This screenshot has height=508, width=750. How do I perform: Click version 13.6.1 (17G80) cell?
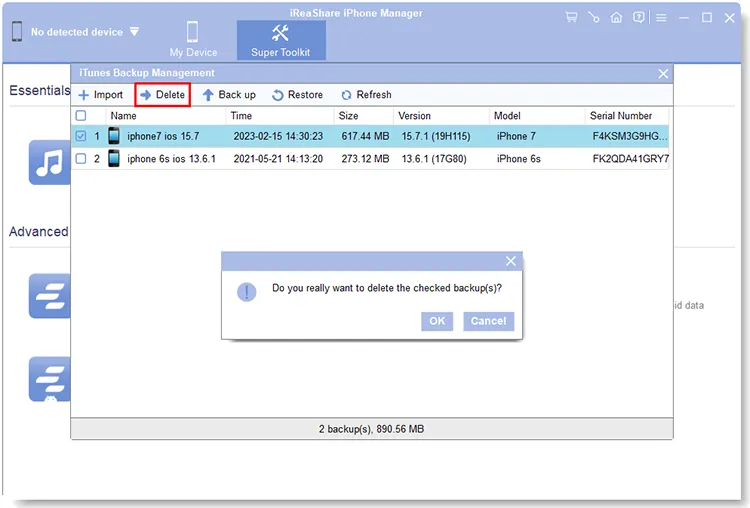pos(434,159)
